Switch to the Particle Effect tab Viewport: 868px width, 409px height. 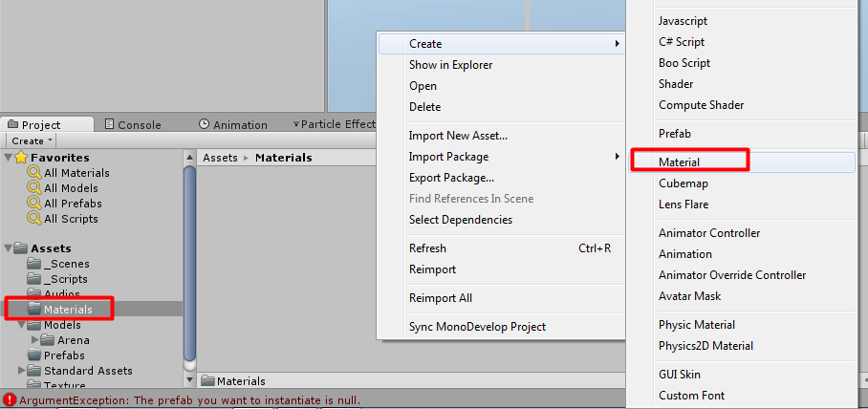334,124
